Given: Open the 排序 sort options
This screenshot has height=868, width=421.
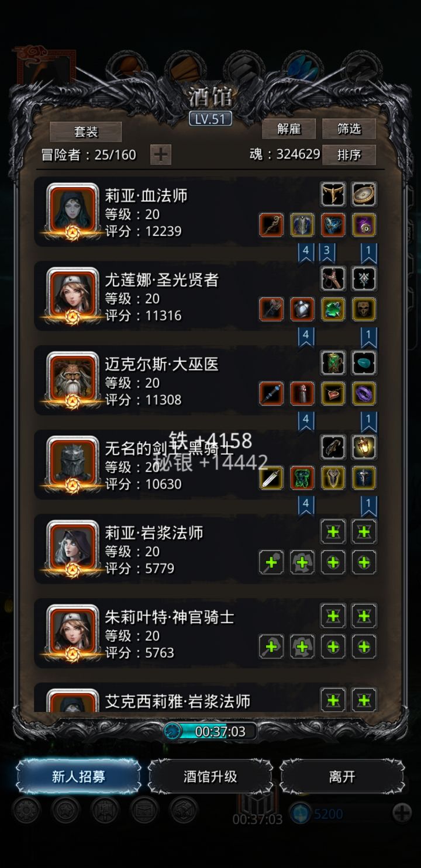Looking at the screenshot, I should [349, 155].
